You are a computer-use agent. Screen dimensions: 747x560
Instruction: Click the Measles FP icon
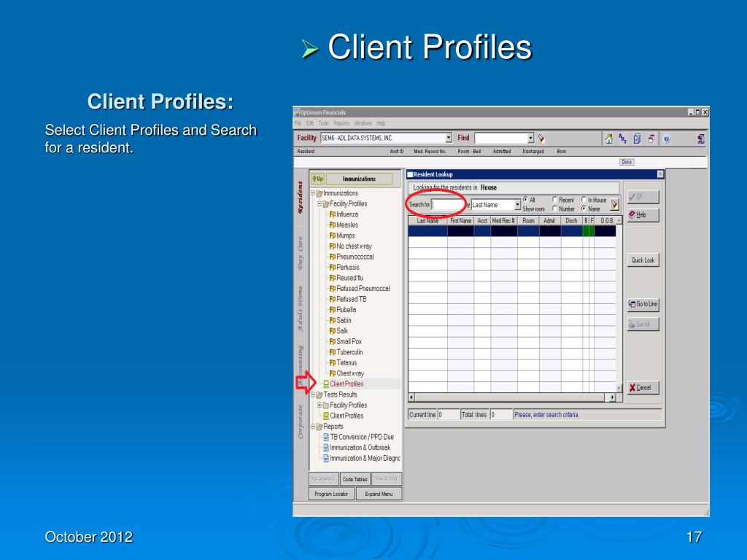(333, 225)
